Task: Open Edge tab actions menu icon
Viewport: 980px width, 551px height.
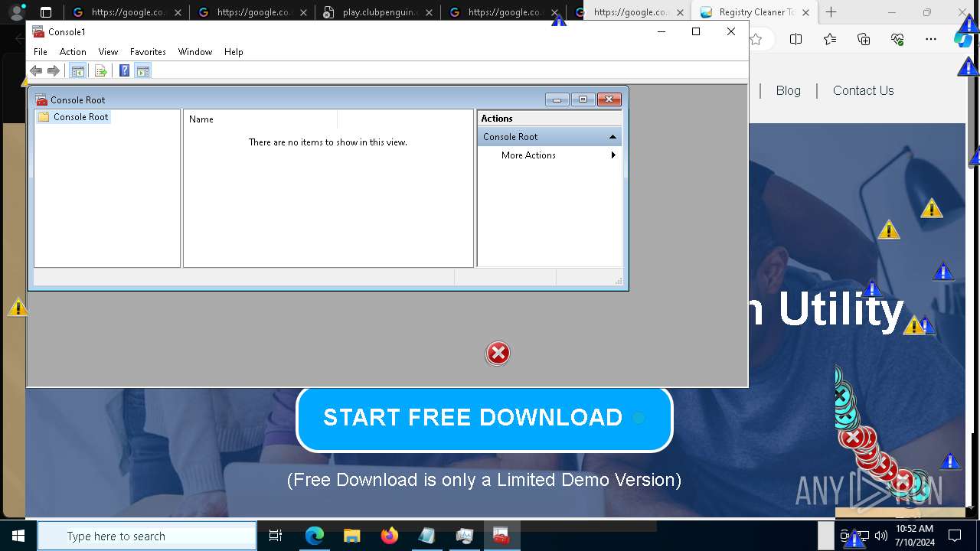Action: 46,12
